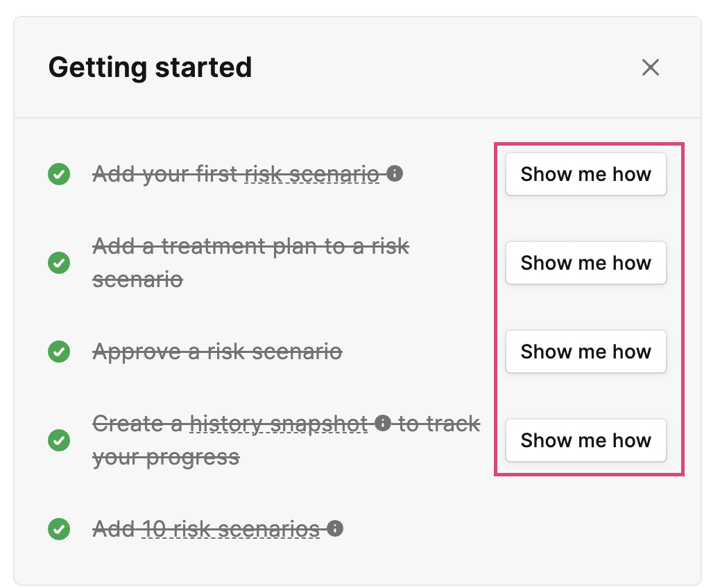Click underlined '10 risk scenarios' term
This screenshot has height=588, width=720.
pos(230,529)
